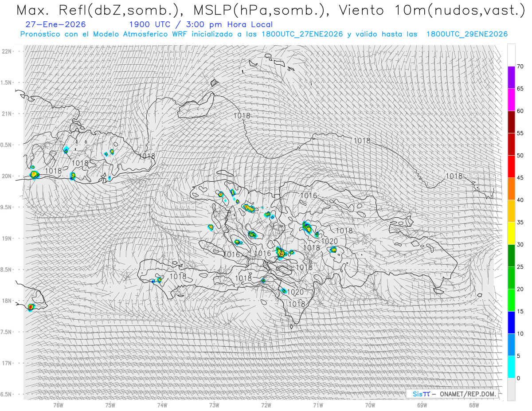The width and height of the screenshot is (532, 411).
Task: Click the 68W longitude label
Action: 474,405
